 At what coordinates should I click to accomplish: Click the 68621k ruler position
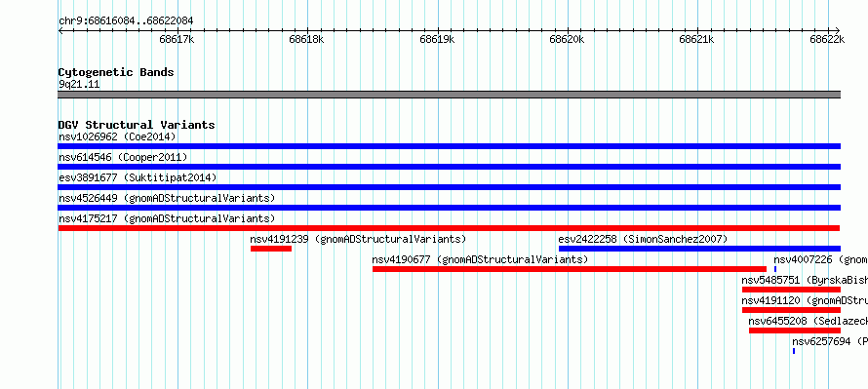697,39
